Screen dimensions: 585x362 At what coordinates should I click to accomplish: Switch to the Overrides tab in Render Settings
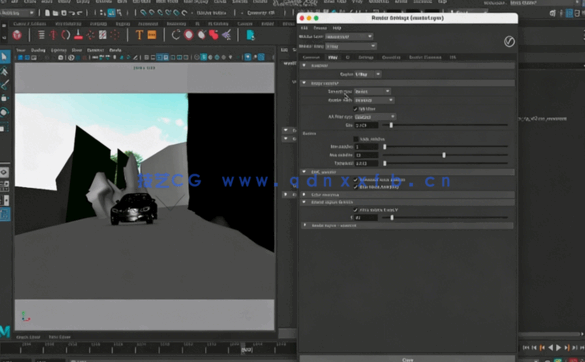391,57
